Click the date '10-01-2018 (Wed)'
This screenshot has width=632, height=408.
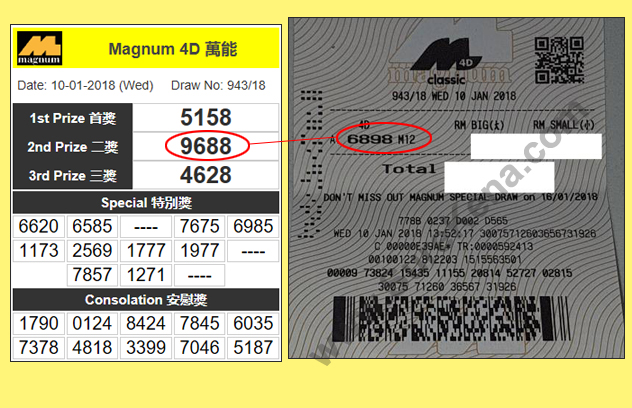pos(102,85)
